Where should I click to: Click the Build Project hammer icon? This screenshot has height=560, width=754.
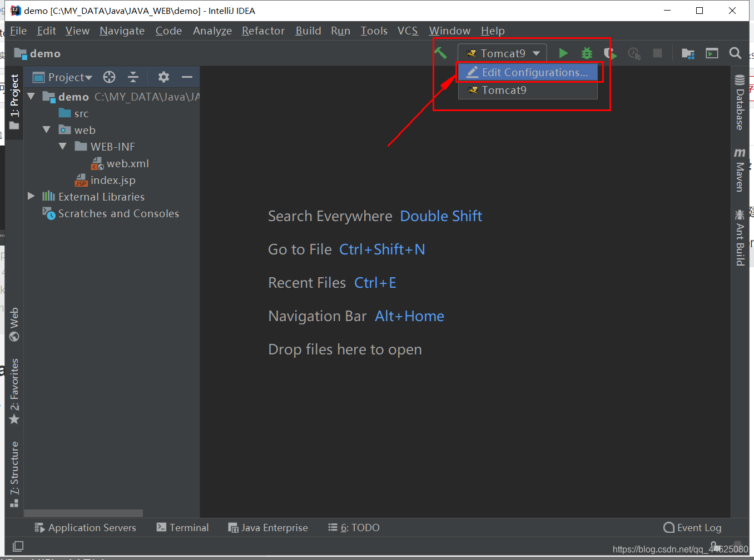tap(440, 53)
